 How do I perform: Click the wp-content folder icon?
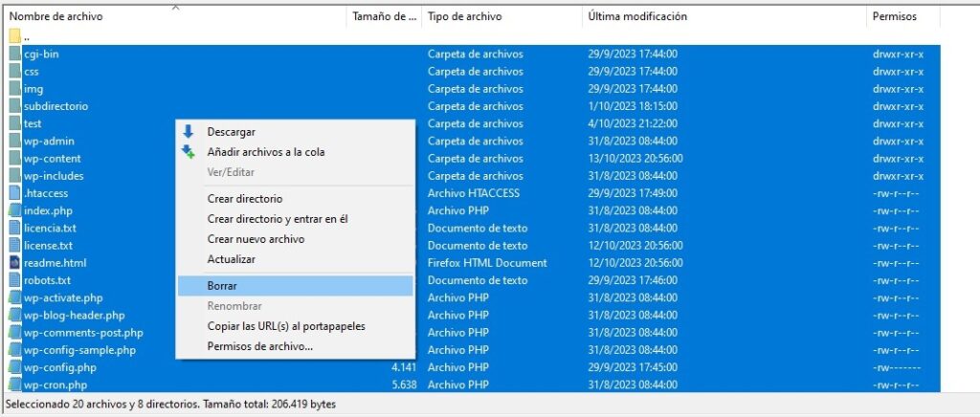point(15,159)
